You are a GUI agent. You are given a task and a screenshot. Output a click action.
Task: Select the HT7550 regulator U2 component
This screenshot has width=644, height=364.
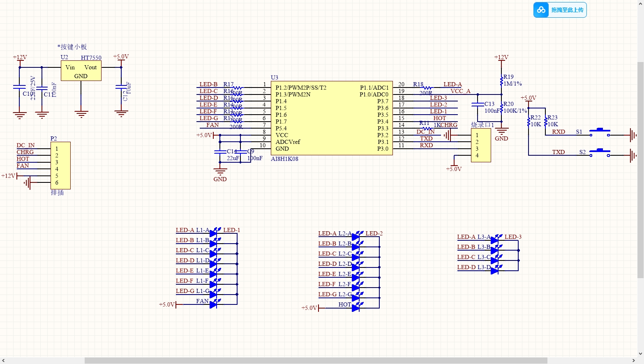[81, 71]
